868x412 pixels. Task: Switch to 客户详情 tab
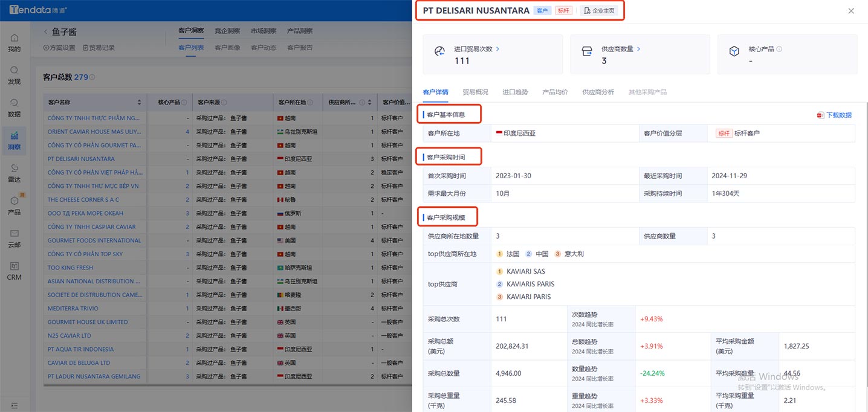coord(435,92)
